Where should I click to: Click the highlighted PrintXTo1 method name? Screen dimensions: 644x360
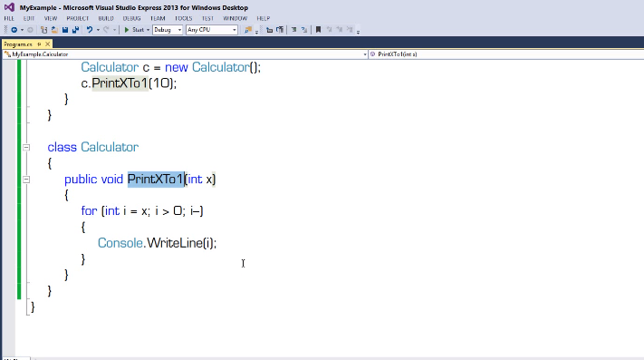point(156,180)
